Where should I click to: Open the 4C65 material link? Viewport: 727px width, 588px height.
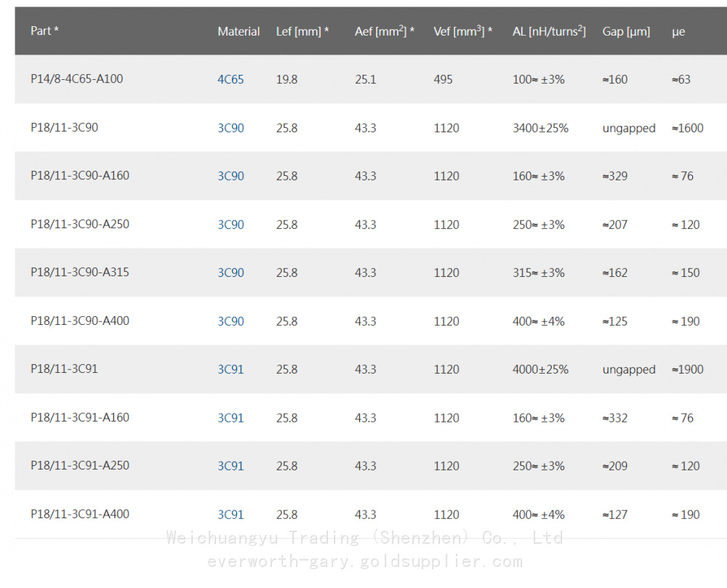[230, 79]
